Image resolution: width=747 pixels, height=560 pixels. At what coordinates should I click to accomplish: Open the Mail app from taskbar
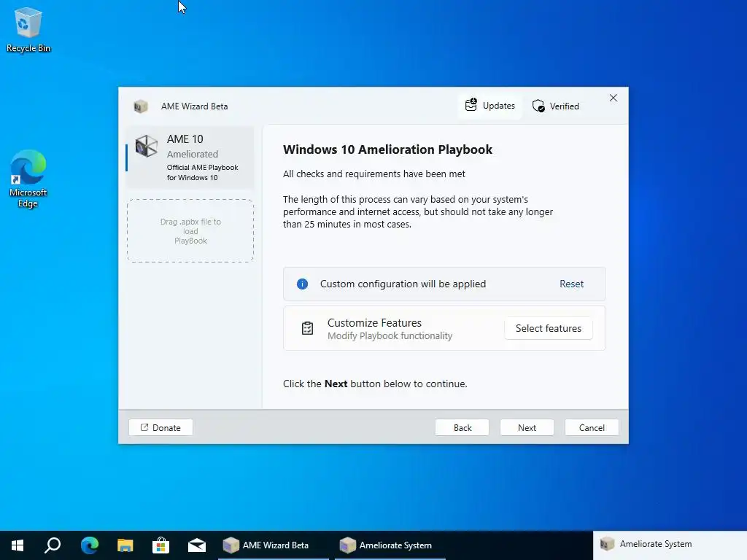(196, 545)
